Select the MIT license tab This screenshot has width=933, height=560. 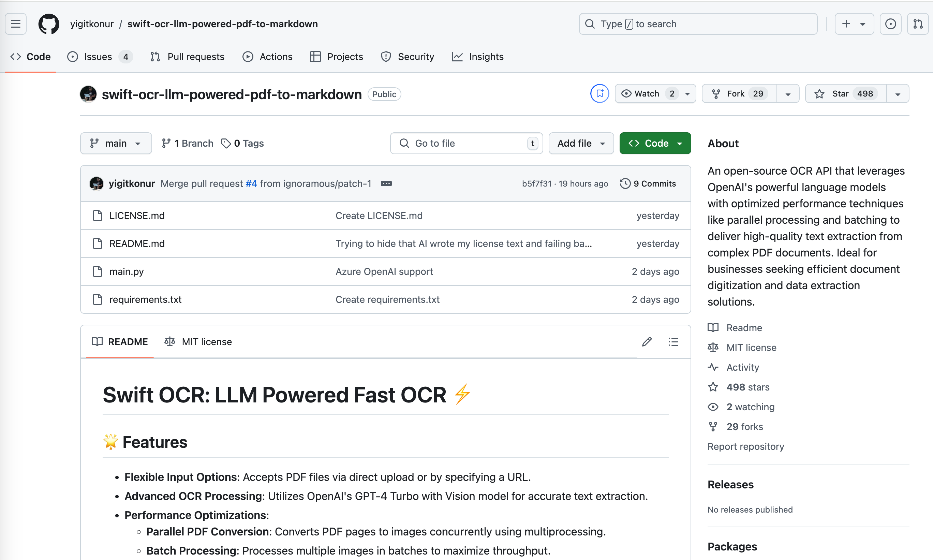click(198, 341)
